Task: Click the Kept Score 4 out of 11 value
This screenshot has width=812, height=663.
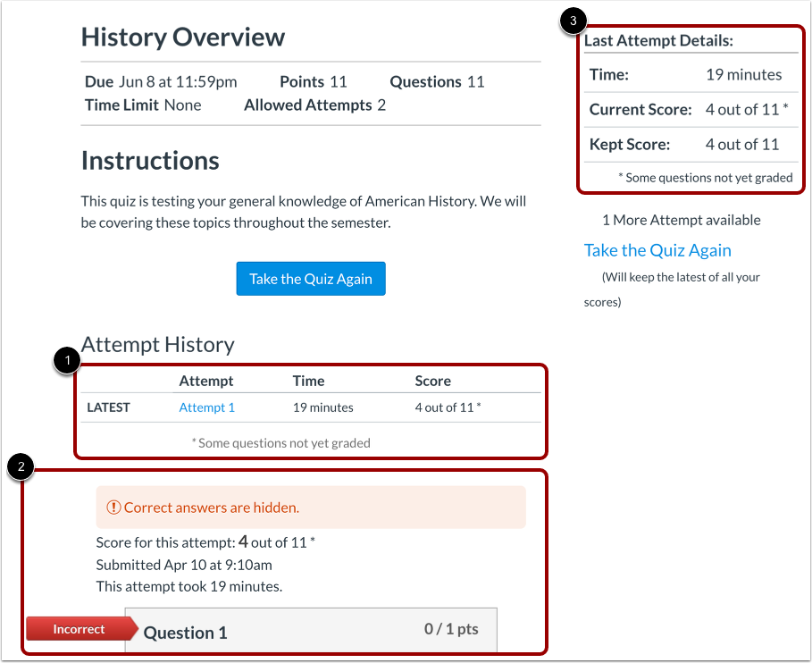Action: pyautogui.click(x=742, y=144)
